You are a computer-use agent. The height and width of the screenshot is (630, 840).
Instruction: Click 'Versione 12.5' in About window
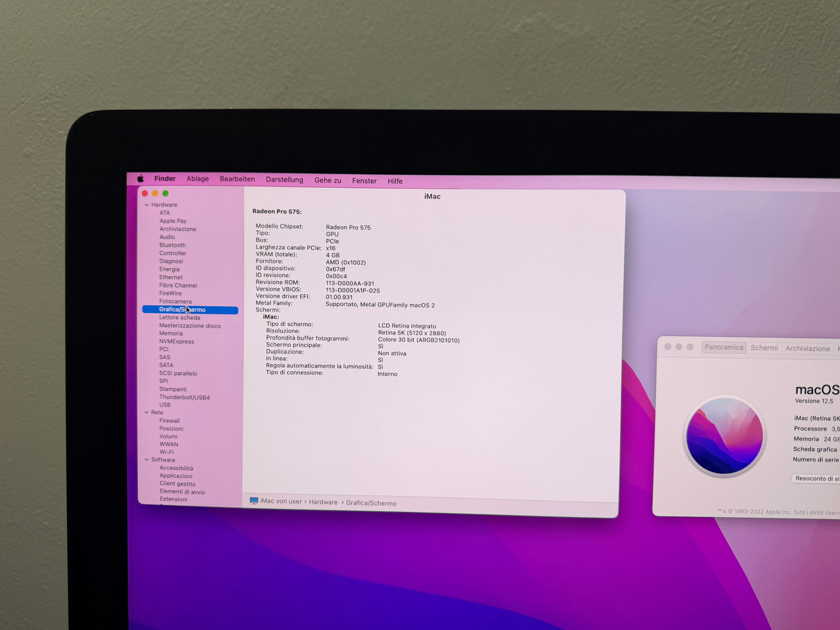[814, 401]
